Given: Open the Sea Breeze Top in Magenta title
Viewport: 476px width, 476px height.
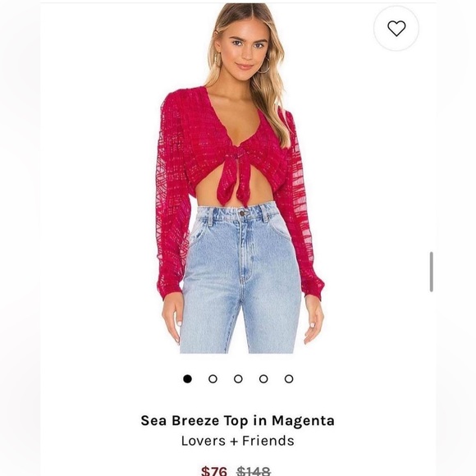Looking at the screenshot, I should coord(238,420).
